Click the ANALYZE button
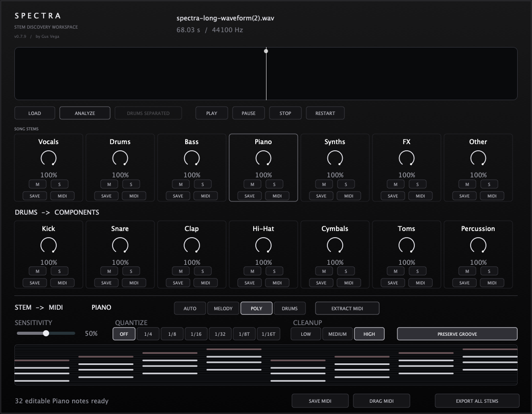 coord(85,113)
